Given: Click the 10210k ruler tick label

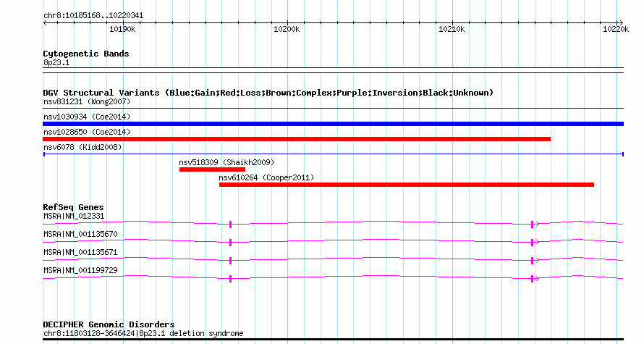Looking at the screenshot, I should point(452,29).
